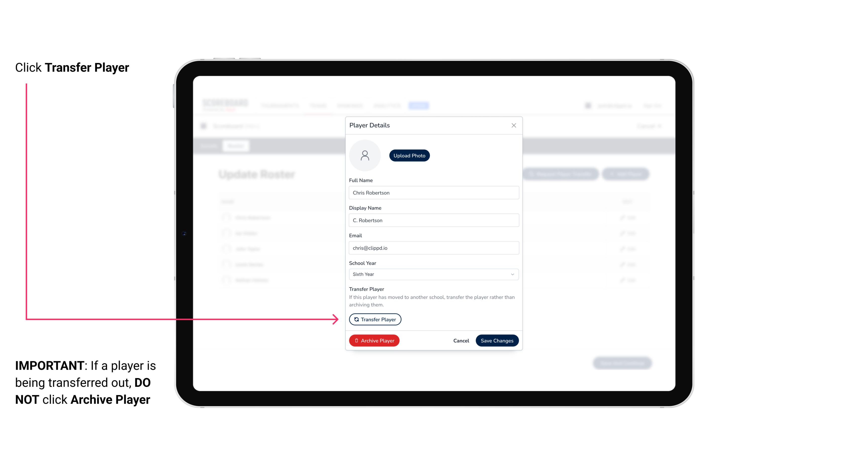The image size is (868, 467).
Task: Click the sync icon next to Transfer Player
Action: tap(355, 319)
